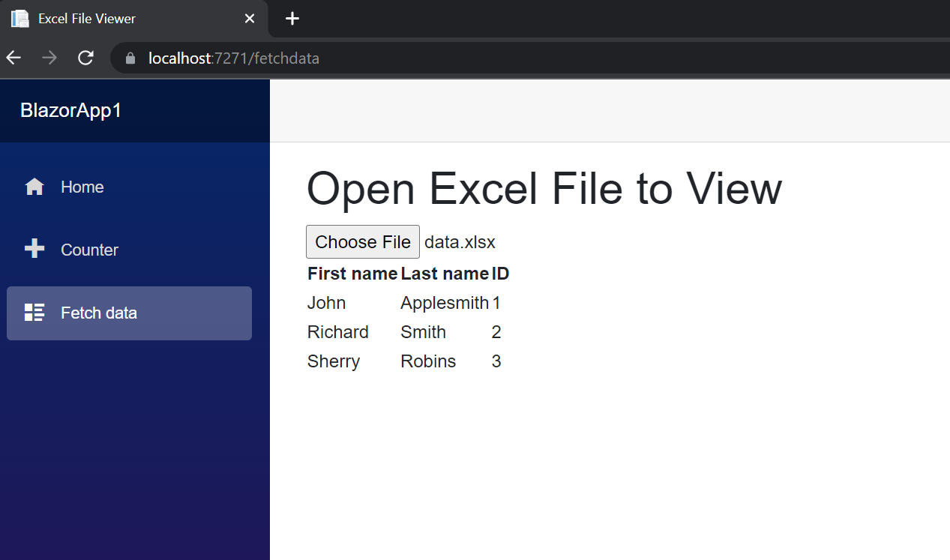Click the browser back arrow
The image size is (950, 560).
[13, 57]
